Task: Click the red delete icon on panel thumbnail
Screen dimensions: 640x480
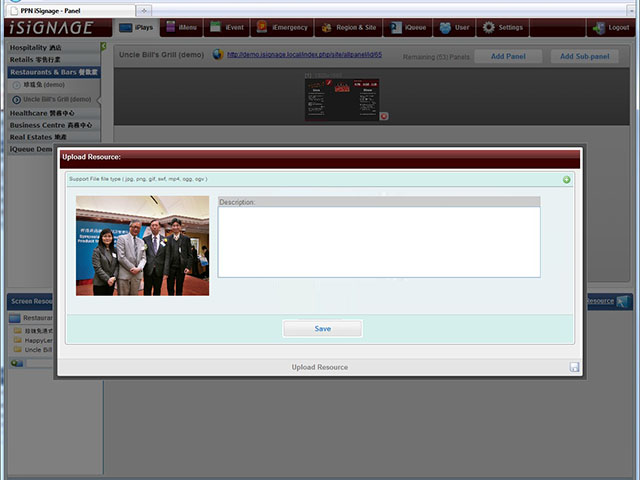Action: click(384, 116)
